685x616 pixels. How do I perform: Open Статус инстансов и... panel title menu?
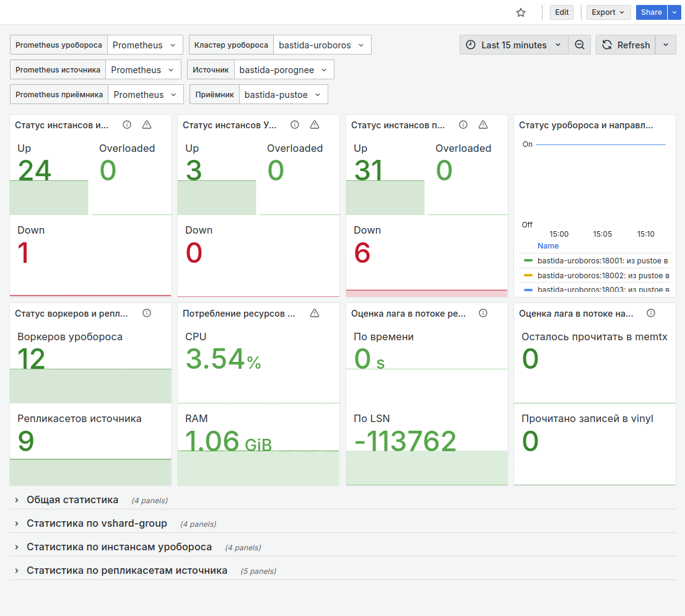tap(61, 125)
